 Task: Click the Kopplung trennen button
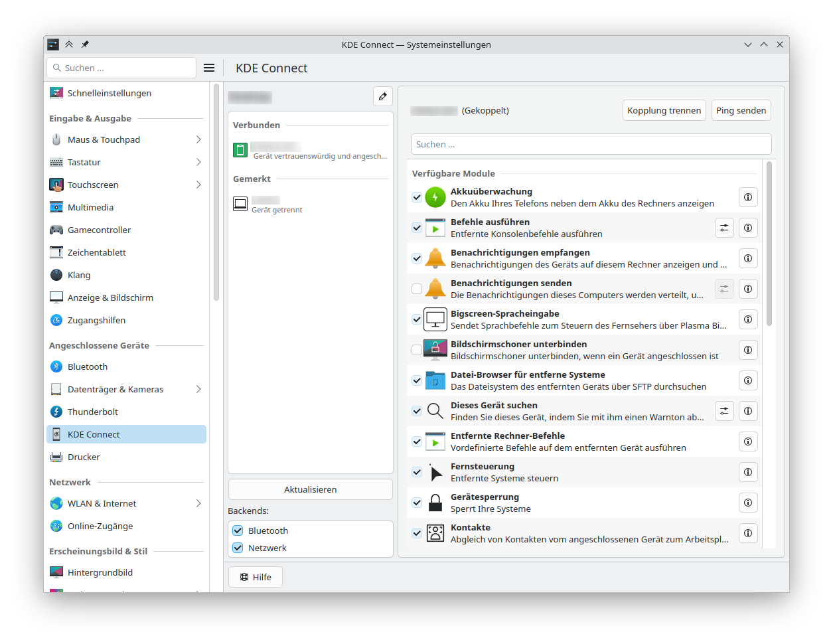(664, 110)
